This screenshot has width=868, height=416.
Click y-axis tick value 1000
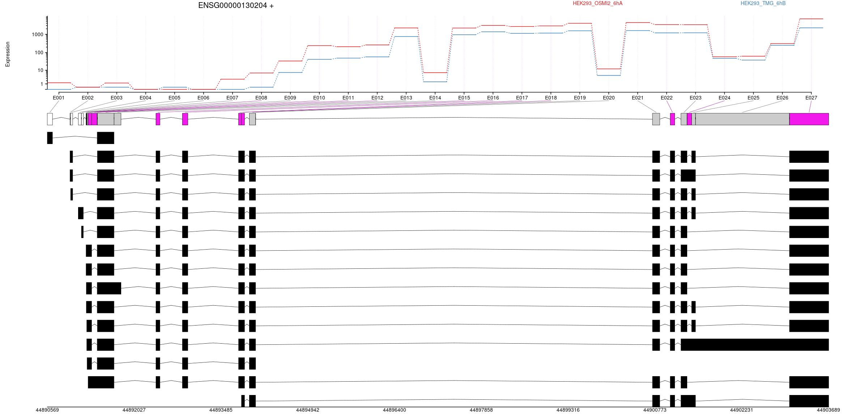37,35
